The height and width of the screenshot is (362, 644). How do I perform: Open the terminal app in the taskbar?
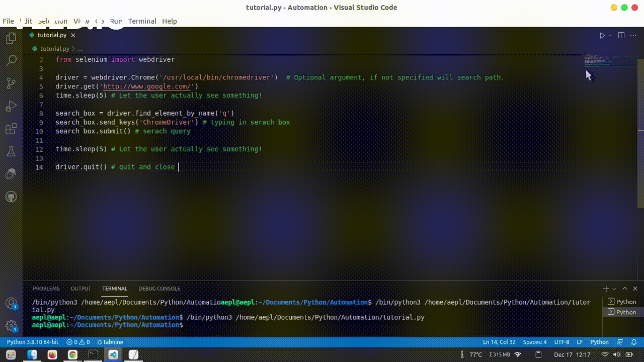pos(93,354)
